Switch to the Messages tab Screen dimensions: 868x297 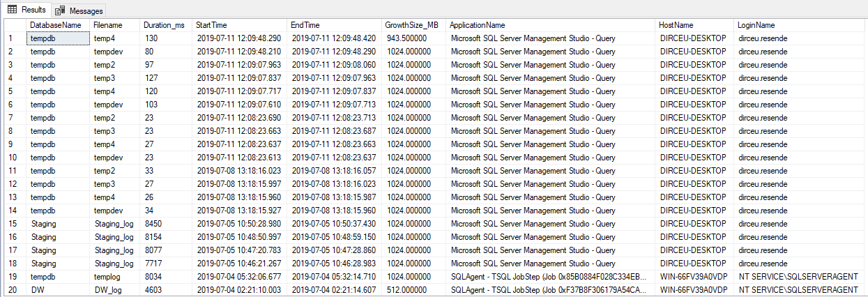click(79, 10)
